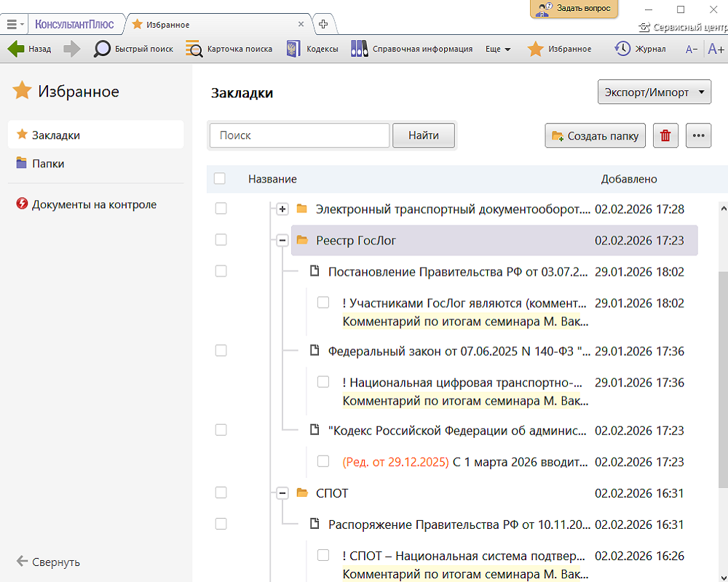Go back using the green Назад arrow
728x582 pixels.
pos(16,49)
